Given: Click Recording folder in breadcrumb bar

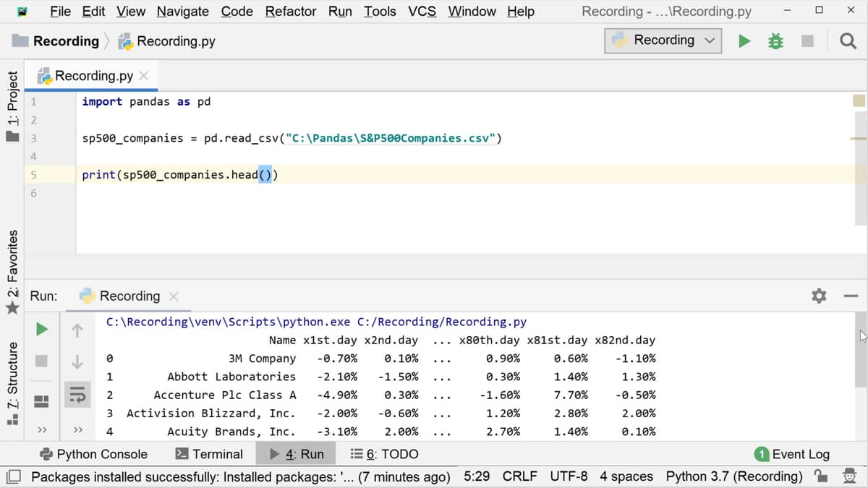Looking at the screenshot, I should [x=56, y=41].
